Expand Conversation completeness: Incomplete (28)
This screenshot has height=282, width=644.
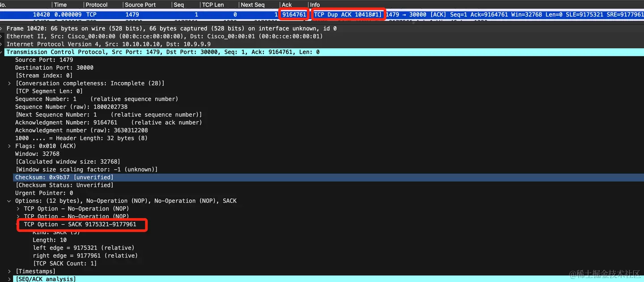point(9,84)
